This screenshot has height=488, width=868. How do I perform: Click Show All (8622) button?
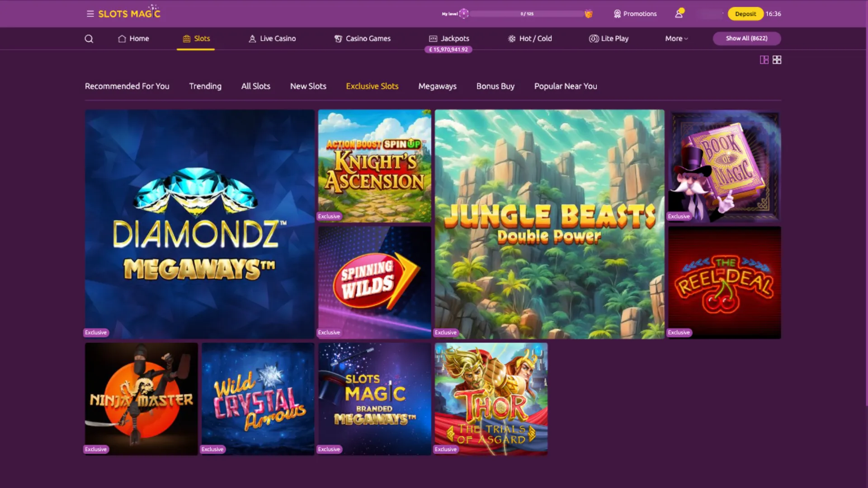(747, 38)
